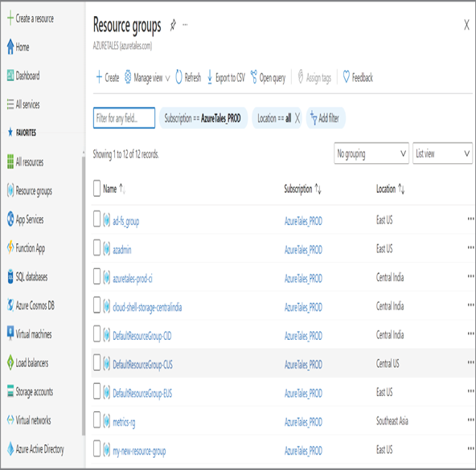Screen dimensions: 476x470
Task: Open the azuretales-prod-ci resource group link
Action: (133, 278)
